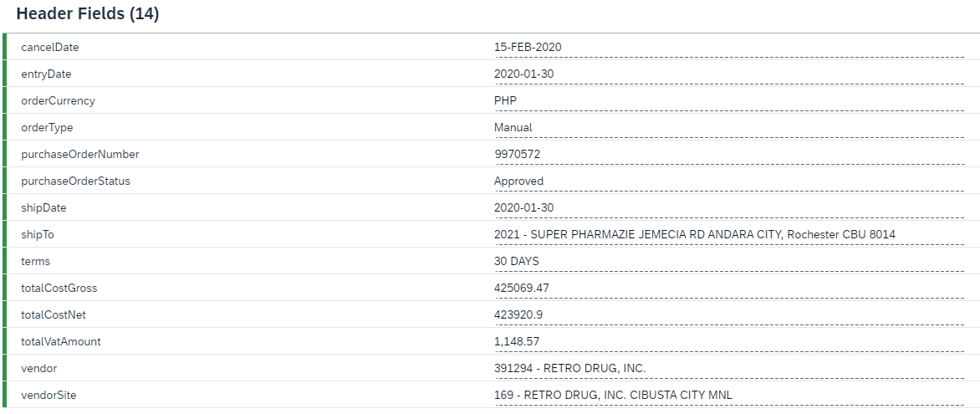Image resolution: width=980 pixels, height=414 pixels.
Task: Click the purchaseOrderNumber label
Action: [80, 155]
